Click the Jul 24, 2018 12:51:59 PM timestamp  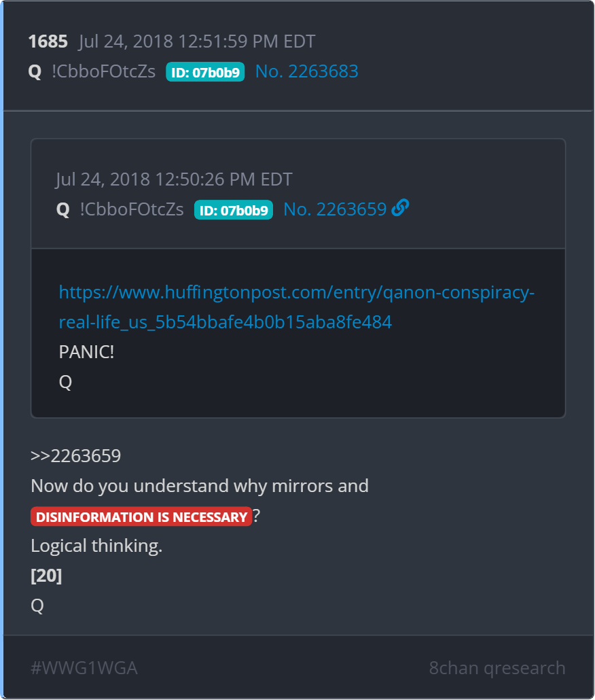[197, 41]
